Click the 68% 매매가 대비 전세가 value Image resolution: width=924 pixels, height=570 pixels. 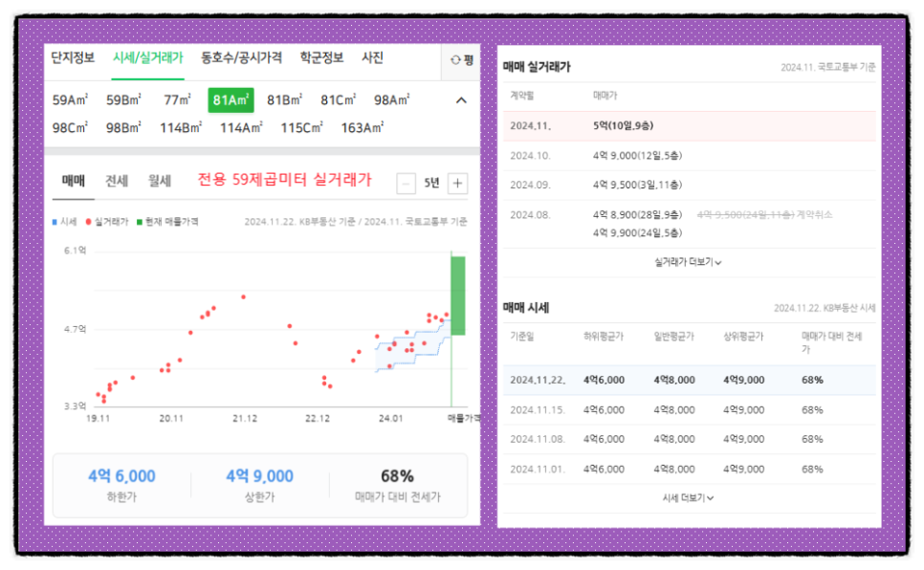(397, 475)
